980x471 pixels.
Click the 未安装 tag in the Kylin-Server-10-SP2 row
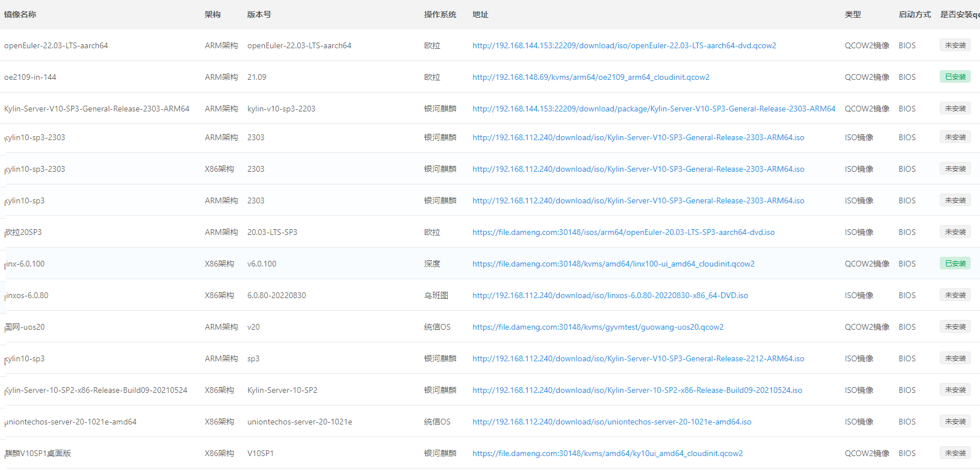tap(955, 389)
